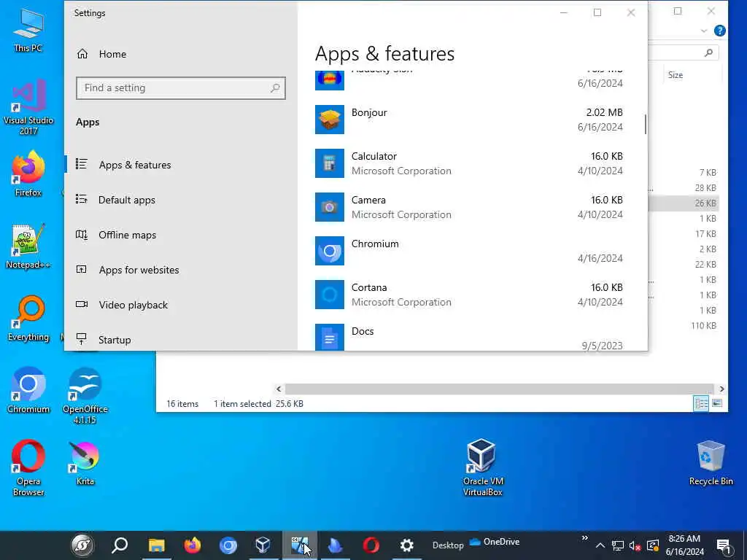
Task: Click the 2.02 MB size for Bonjour
Action: [604, 112]
